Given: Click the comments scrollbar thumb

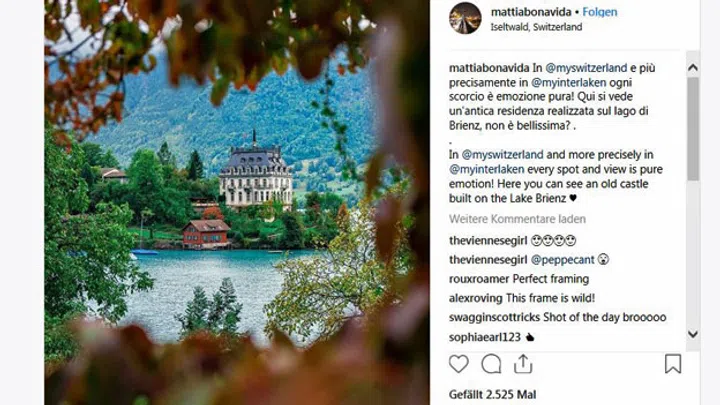Looking at the screenshot, I should (693, 129).
